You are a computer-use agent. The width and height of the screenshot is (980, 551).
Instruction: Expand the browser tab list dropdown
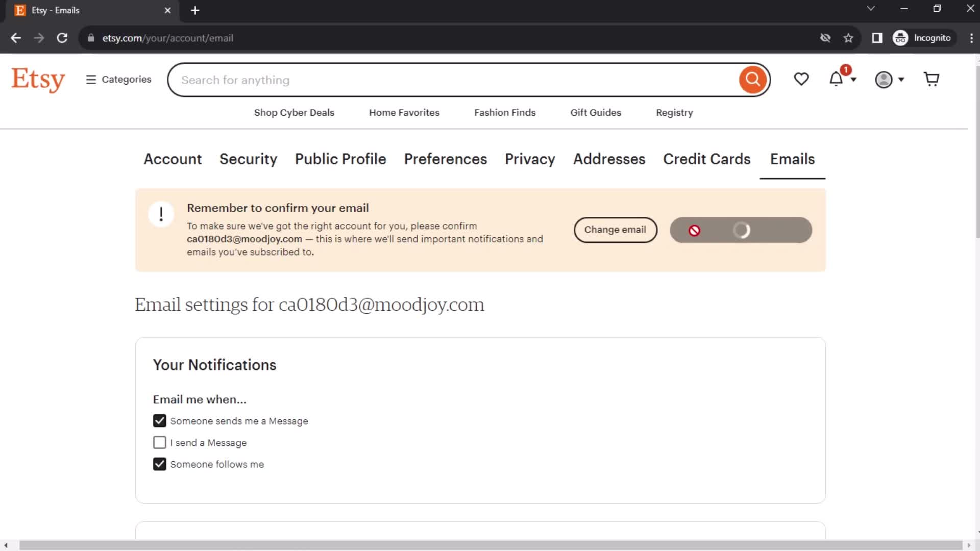[x=870, y=9]
